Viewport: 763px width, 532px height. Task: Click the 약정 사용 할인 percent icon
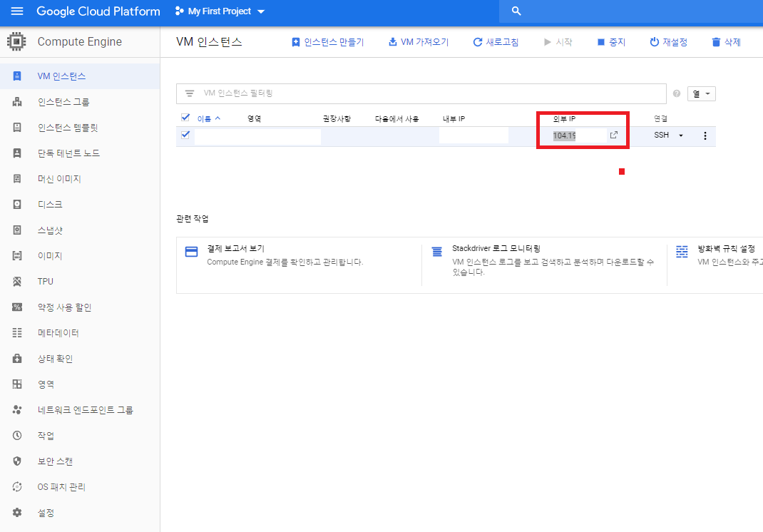[x=17, y=307]
